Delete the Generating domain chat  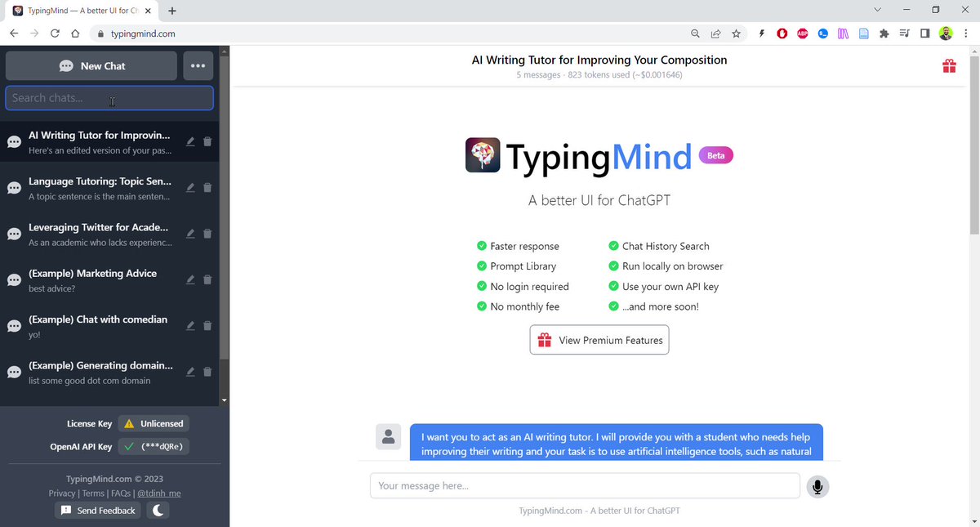(x=207, y=372)
